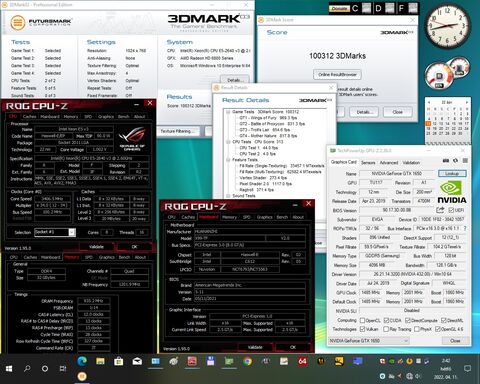Toggle the OpenCL checkbox
The width and height of the screenshot is (480, 384).
point(362,320)
